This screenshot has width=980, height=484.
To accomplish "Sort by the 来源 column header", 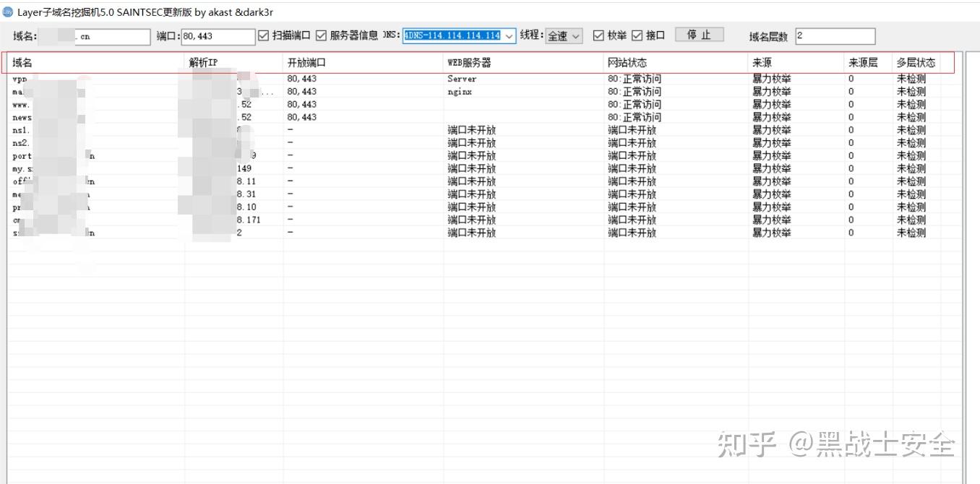I will tap(796, 63).
